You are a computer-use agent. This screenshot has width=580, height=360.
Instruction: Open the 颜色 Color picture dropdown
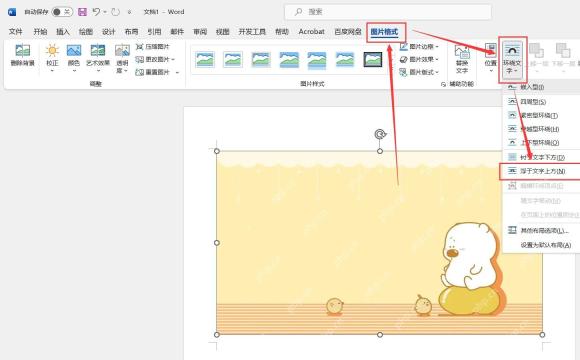click(x=74, y=58)
